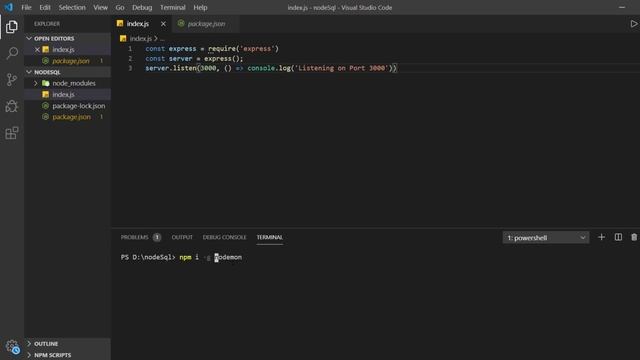Viewport: 640px width, 360px height.
Task: Click 'require' on code line 1
Action: 222,49
